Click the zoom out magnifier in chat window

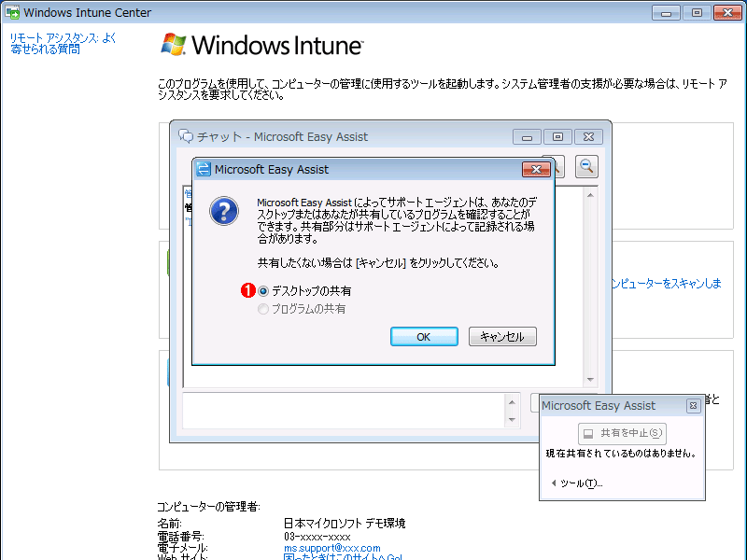click(x=586, y=167)
